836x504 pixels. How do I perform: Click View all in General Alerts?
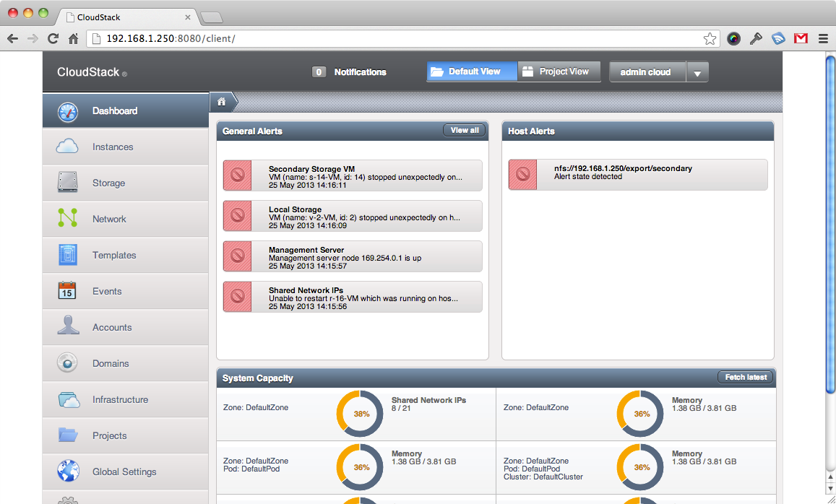pos(465,131)
